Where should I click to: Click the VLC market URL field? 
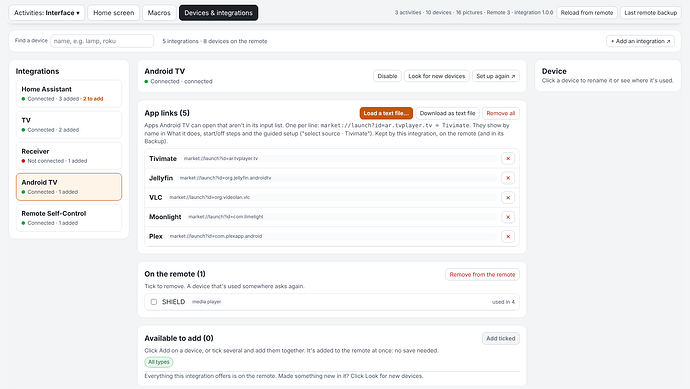pos(332,198)
